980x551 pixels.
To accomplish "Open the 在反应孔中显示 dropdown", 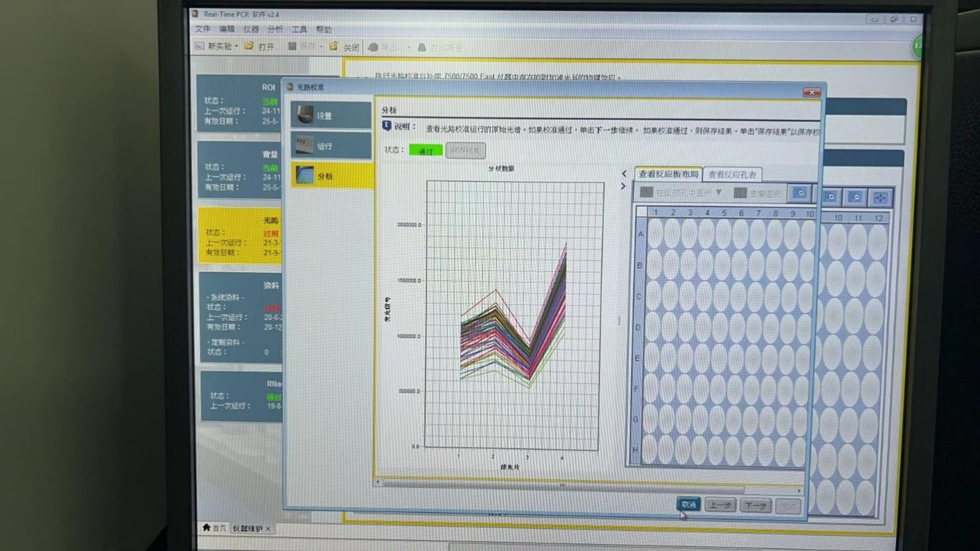I will pos(681,193).
